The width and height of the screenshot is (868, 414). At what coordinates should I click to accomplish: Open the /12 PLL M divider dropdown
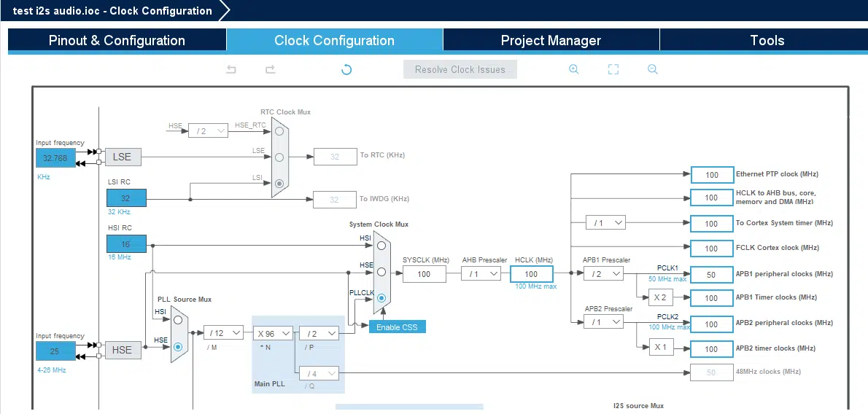(223, 332)
